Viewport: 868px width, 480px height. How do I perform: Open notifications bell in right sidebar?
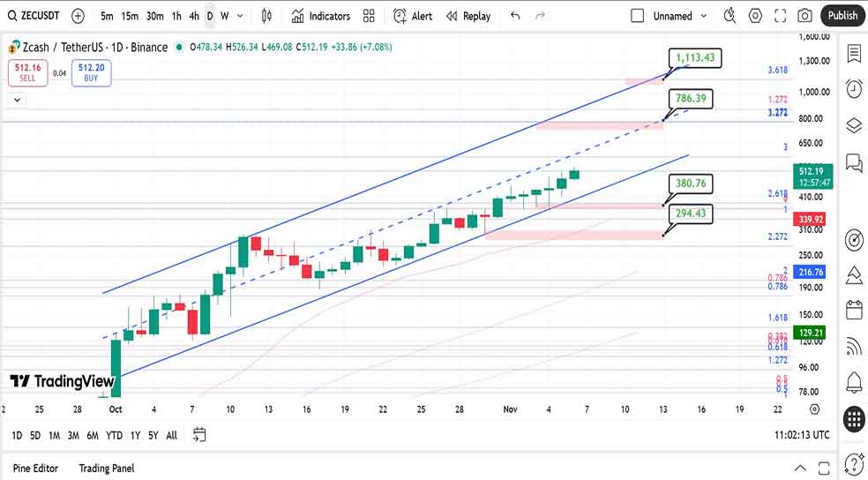(853, 382)
